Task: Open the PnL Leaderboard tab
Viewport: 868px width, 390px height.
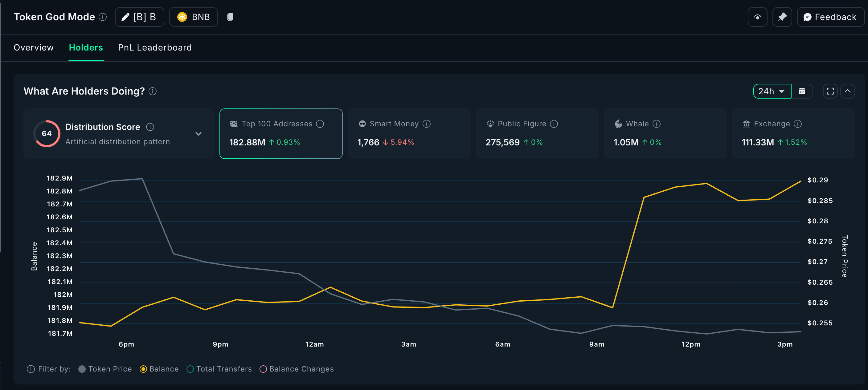Action: click(x=155, y=47)
